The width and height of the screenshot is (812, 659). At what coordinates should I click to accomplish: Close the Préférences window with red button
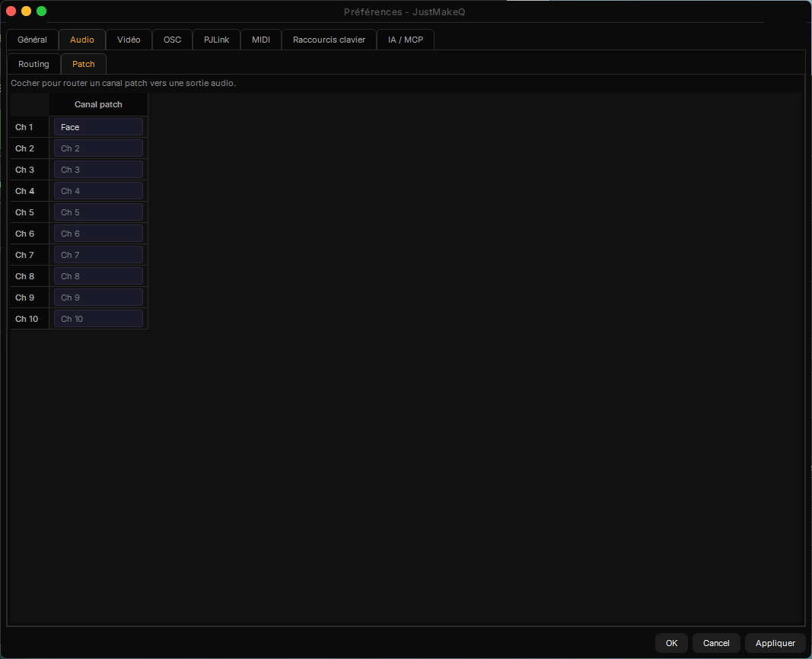(11, 11)
